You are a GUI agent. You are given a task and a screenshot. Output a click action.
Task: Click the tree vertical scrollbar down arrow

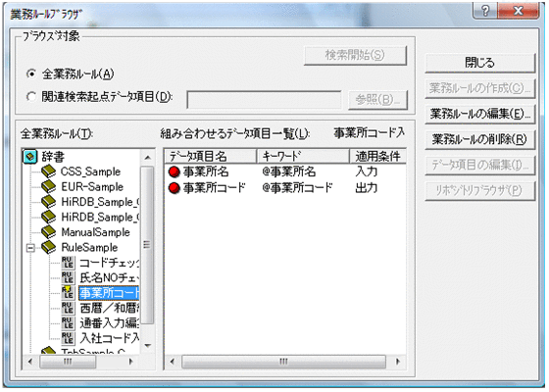(x=147, y=346)
